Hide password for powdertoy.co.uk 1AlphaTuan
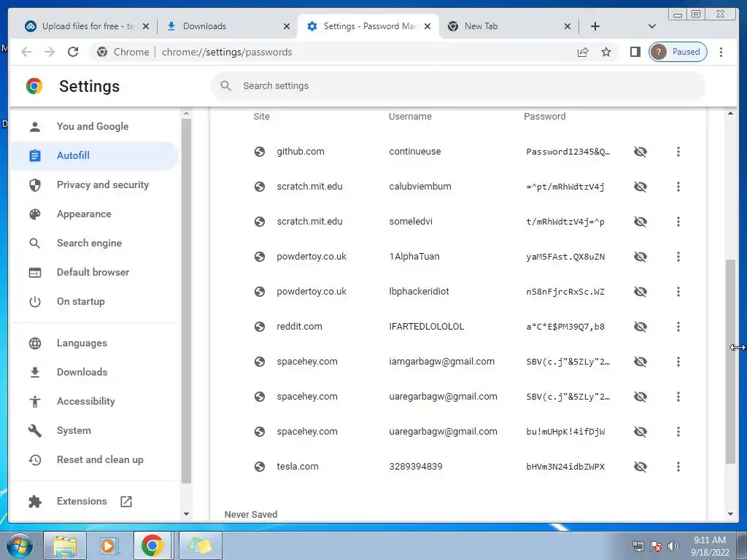 click(x=640, y=257)
